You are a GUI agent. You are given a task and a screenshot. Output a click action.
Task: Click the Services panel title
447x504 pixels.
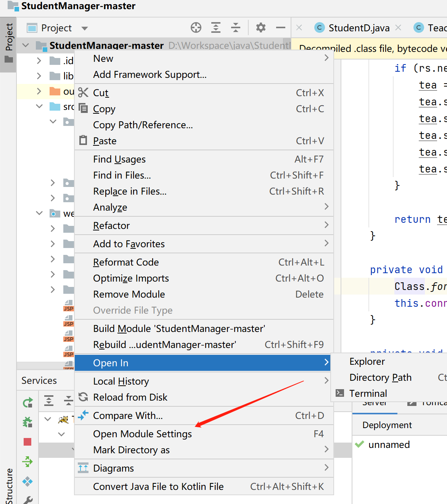click(39, 380)
